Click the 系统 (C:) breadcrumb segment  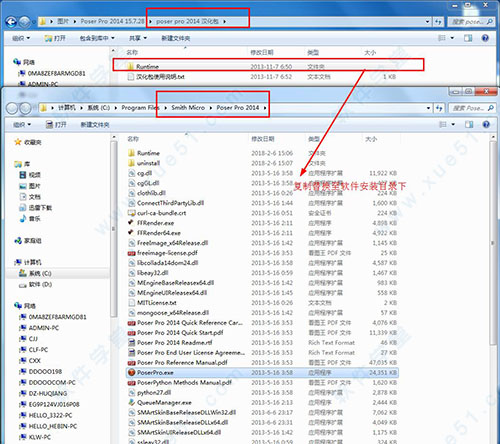98,108
